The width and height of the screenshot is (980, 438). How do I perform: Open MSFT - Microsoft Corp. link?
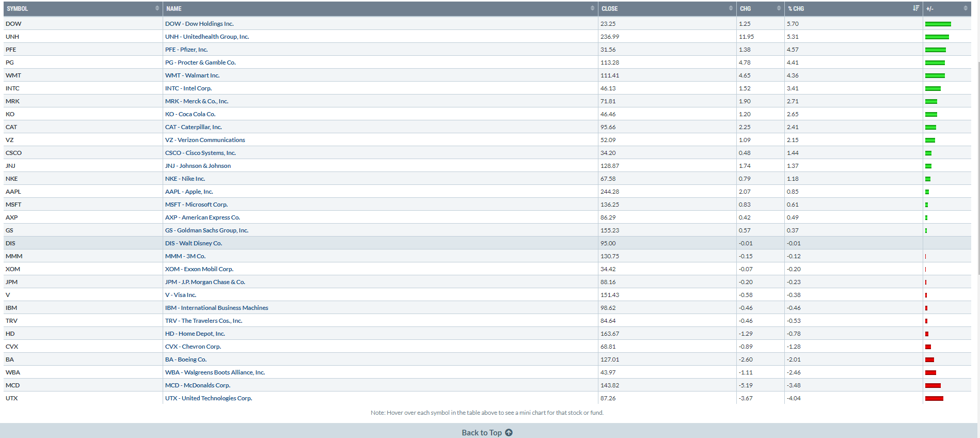pyautogui.click(x=197, y=205)
